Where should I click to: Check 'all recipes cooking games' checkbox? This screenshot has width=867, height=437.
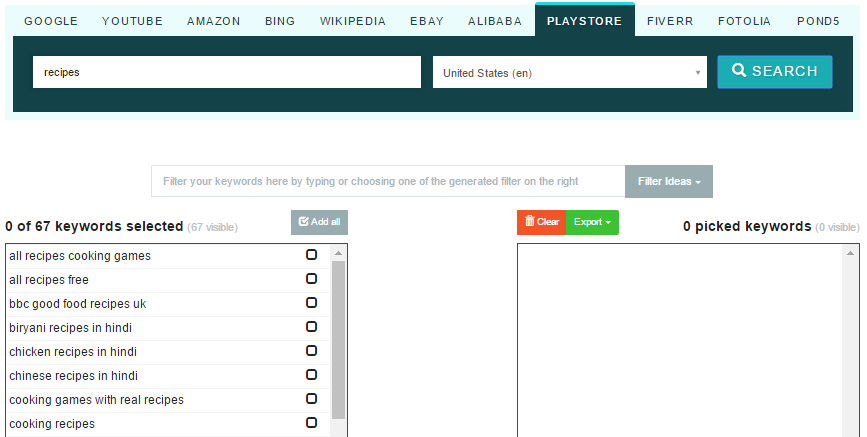pyautogui.click(x=311, y=254)
